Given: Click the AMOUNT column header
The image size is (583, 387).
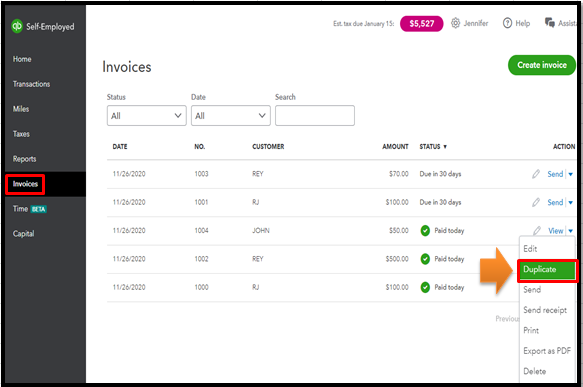Looking at the screenshot, I should tap(395, 146).
